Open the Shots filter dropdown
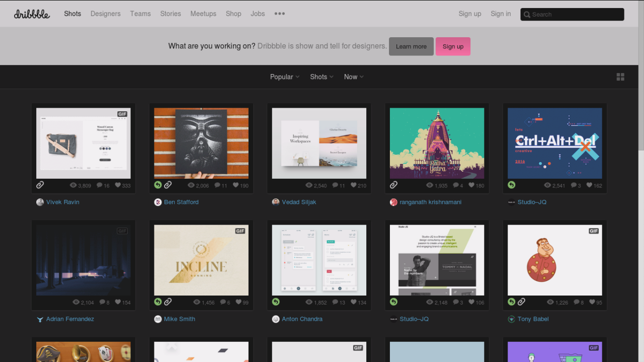Viewport: 644px width, 362px height. [x=321, y=77]
